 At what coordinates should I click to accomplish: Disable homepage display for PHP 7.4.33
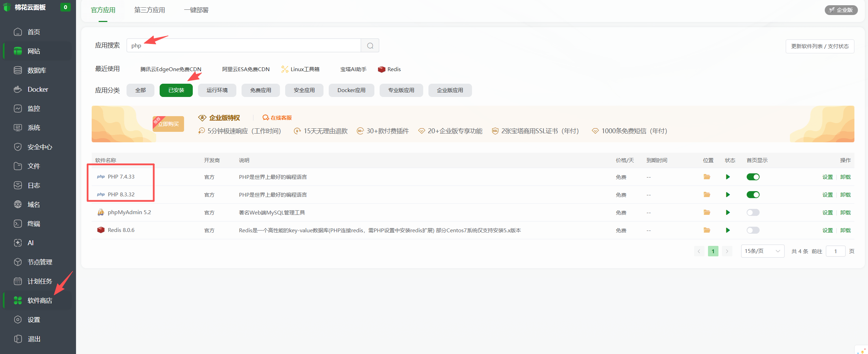pos(753,177)
